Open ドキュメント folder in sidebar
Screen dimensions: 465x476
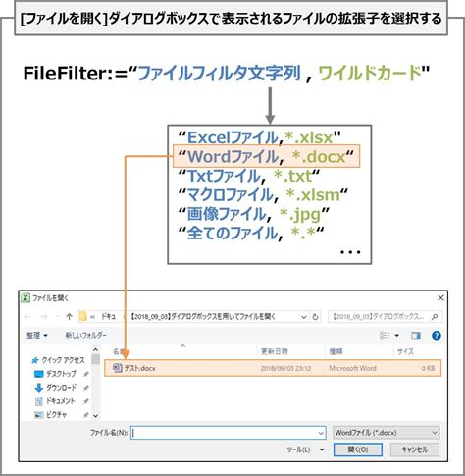[61, 401]
